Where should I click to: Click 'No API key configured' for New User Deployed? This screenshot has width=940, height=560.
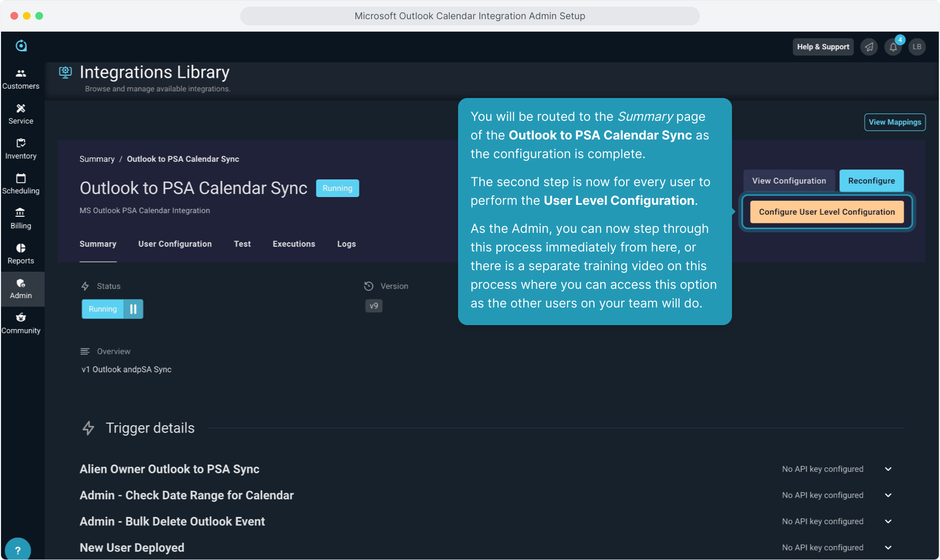click(x=823, y=548)
